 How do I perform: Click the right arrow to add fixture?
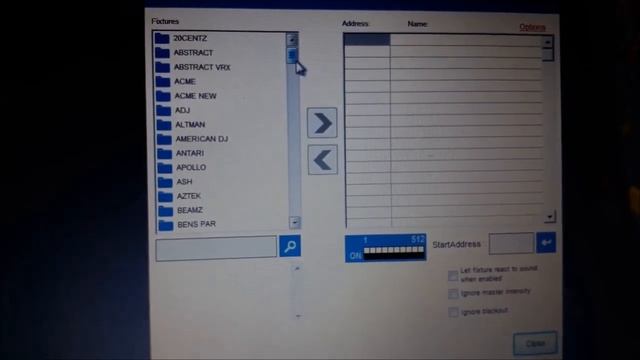click(322, 123)
